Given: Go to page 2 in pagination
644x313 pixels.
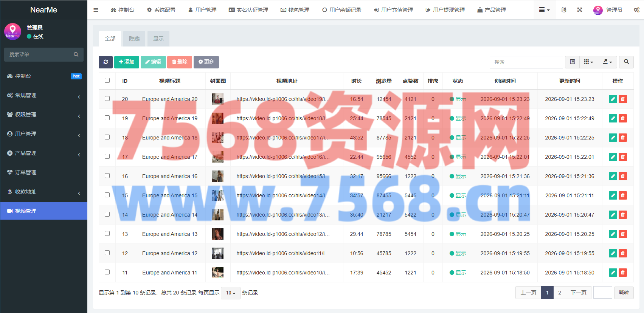Looking at the screenshot, I should 560,293.
